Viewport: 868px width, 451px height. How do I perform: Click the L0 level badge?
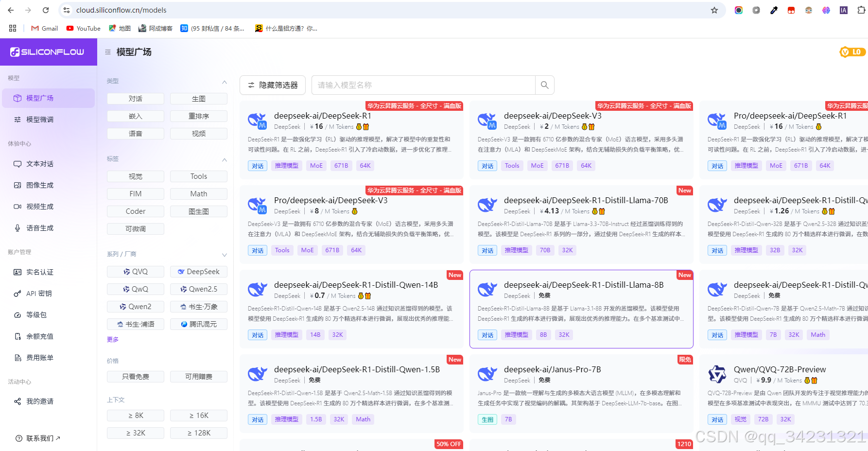coord(852,52)
